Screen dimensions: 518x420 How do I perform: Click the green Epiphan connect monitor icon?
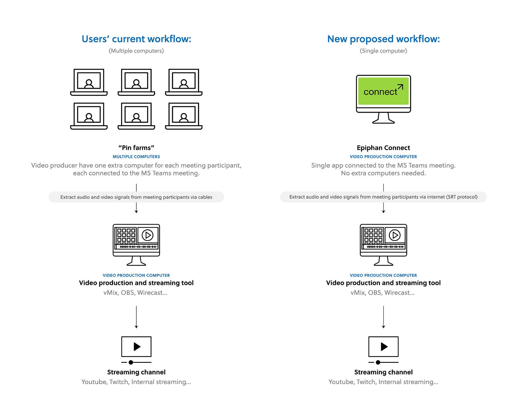383,99
